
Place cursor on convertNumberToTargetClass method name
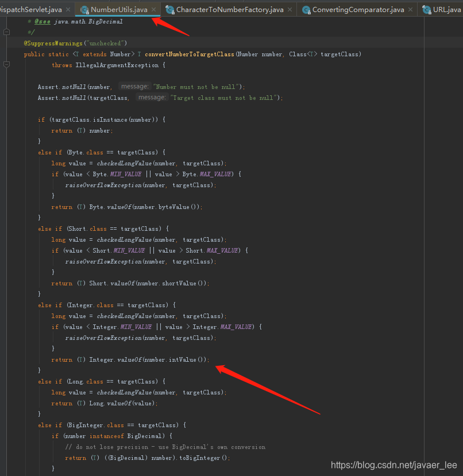pyautogui.click(x=189, y=54)
